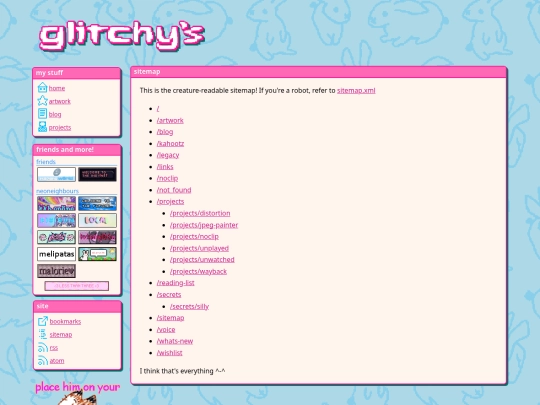540x405 pixels.
Task: Open the /kahootz link
Action: pos(170,143)
